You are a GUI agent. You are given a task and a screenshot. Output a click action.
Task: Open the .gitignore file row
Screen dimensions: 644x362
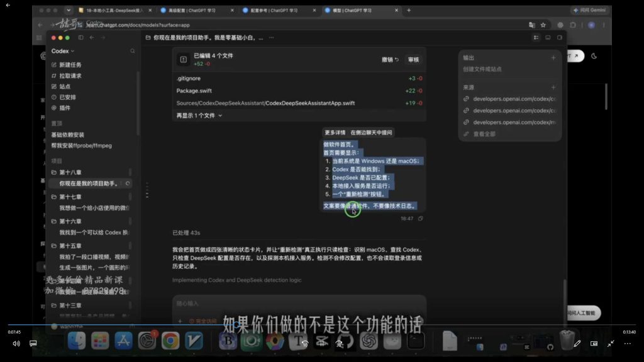tap(299, 79)
